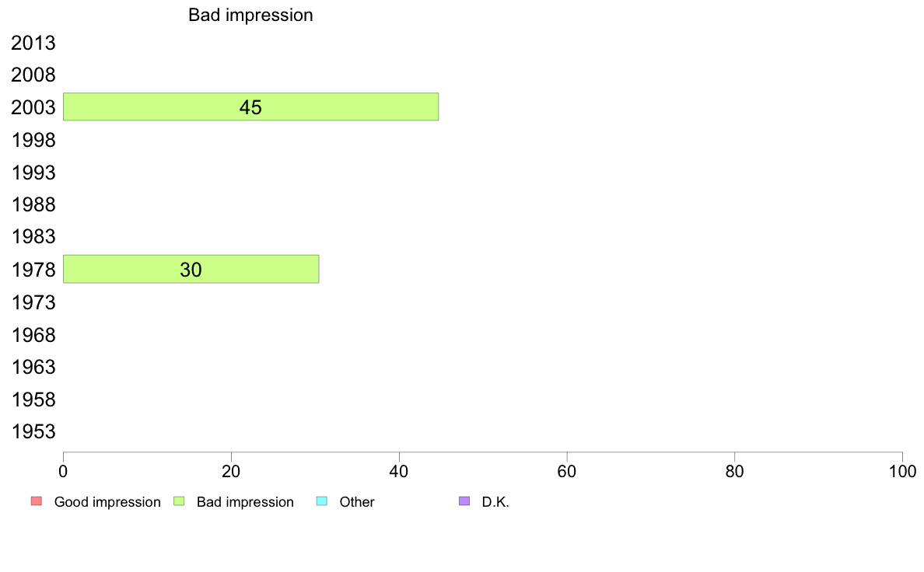Click the red Good impression legend swatch

tap(37, 501)
